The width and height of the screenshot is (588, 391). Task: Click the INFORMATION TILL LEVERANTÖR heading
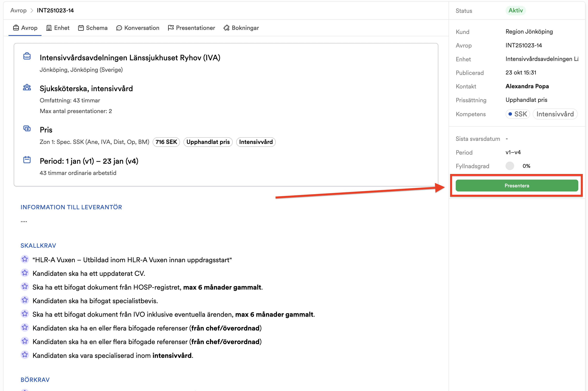pyautogui.click(x=71, y=207)
